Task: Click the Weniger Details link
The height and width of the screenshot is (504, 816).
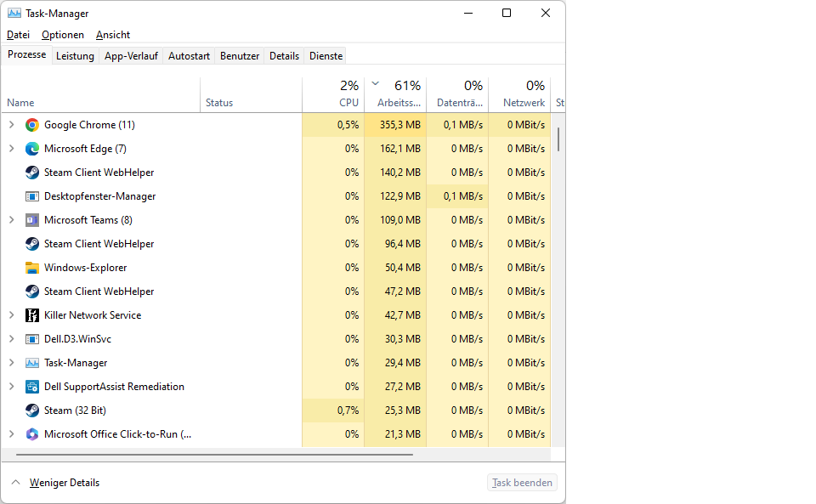Action: click(65, 483)
